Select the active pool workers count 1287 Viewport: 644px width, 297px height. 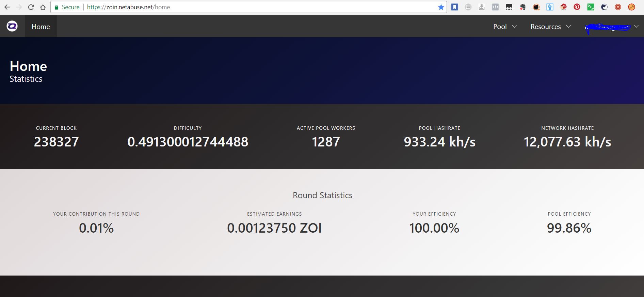pyautogui.click(x=326, y=142)
